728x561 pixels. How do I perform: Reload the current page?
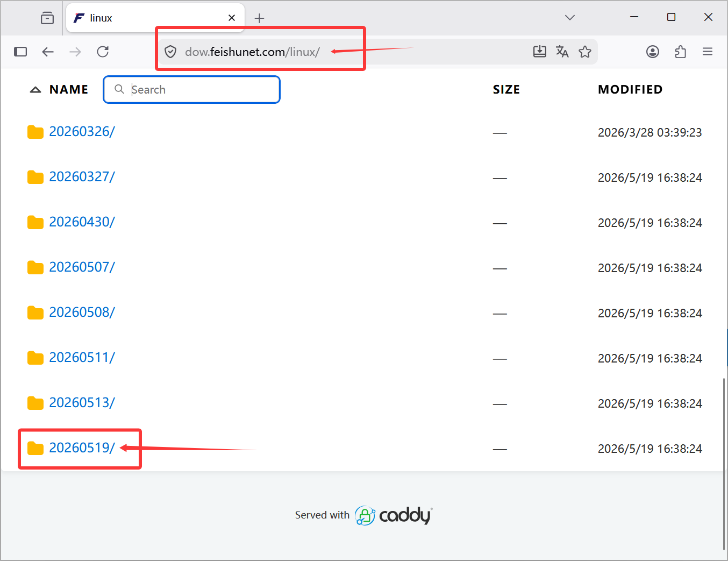(x=103, y=52)
